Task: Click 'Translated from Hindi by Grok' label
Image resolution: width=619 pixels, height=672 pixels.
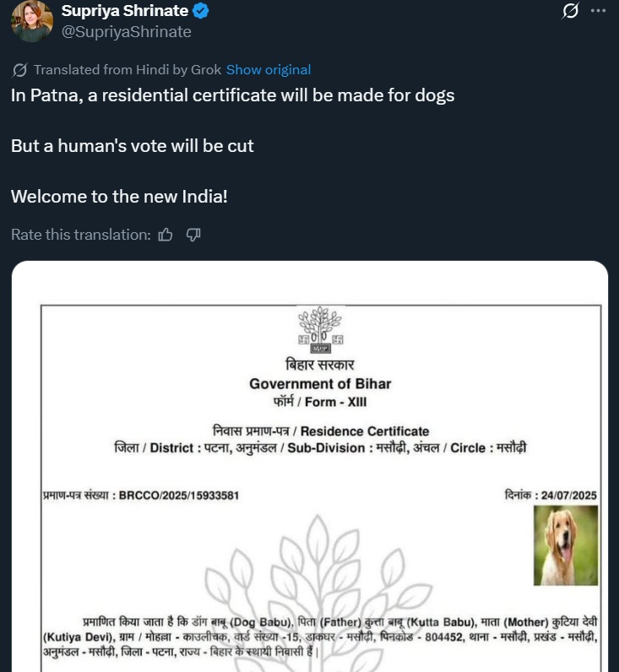Action: [128, 70]
